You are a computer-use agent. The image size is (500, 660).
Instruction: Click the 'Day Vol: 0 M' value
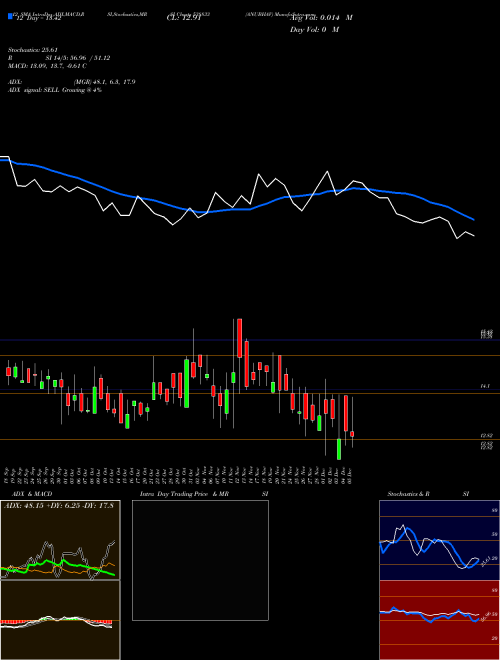(x=314, y=29)
